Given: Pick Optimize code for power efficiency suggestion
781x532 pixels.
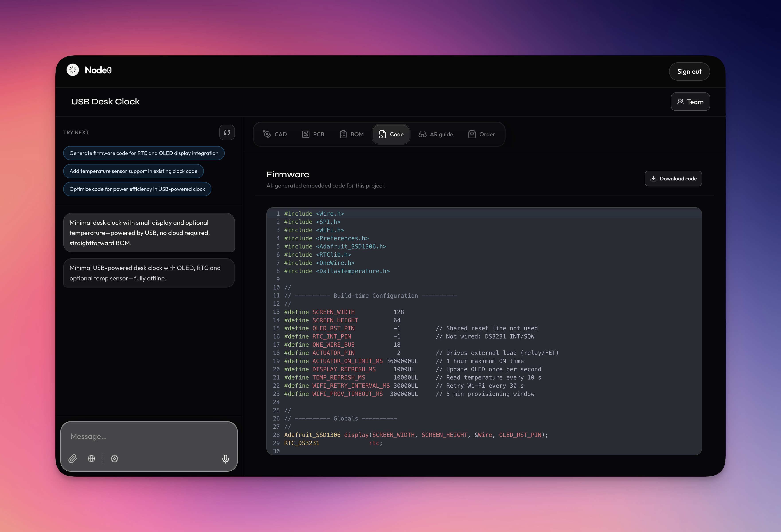Looking at the screenshot, I should (x=137, y=189).
